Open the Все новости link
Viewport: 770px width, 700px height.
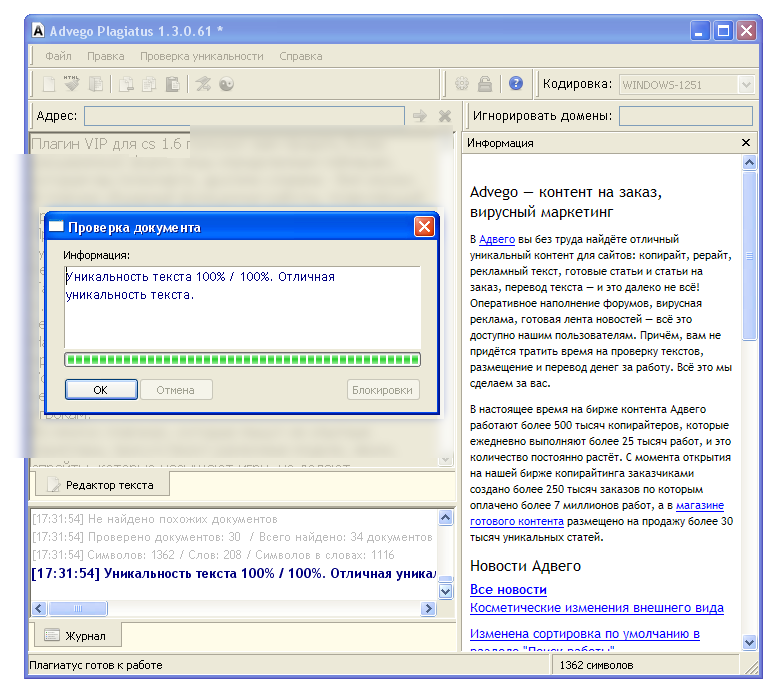pyautogui.click(x=508, y=589)
